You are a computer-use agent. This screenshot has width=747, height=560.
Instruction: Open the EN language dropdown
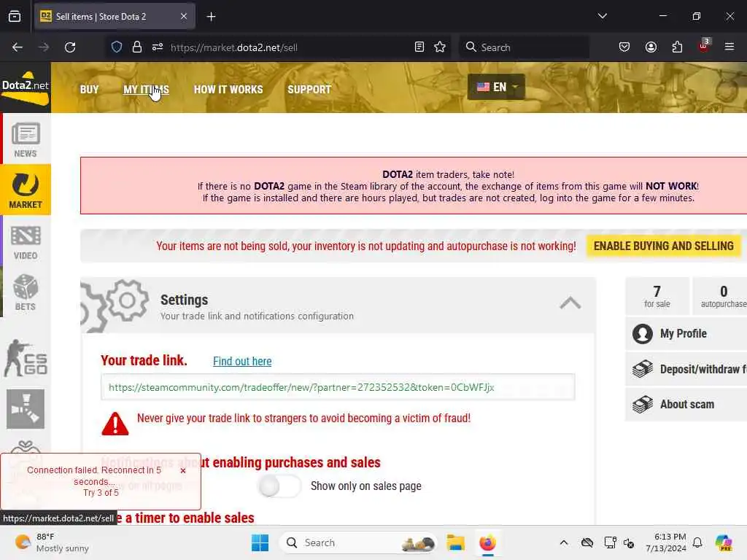(496, 87)
